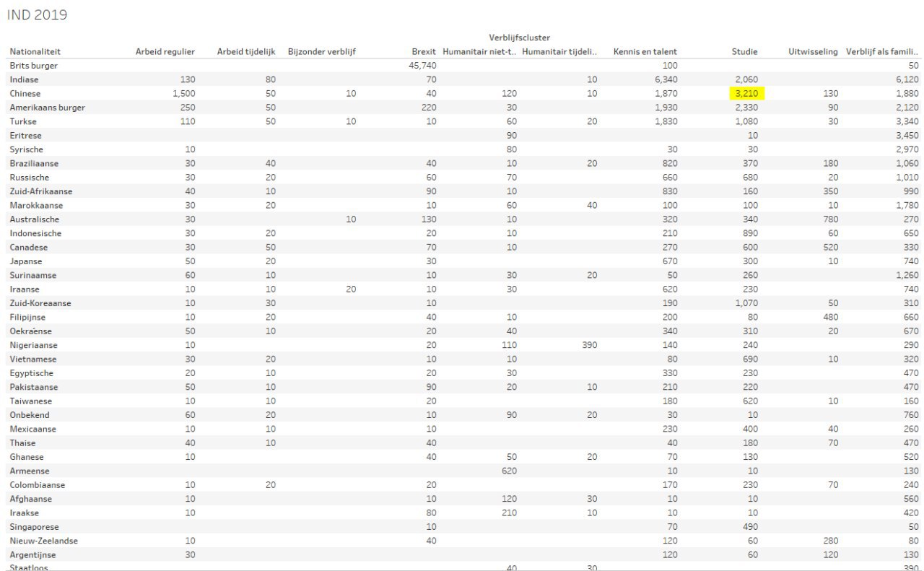Select the Braziliaanse row label
This screenshot has width=924, height=571.
34,163
